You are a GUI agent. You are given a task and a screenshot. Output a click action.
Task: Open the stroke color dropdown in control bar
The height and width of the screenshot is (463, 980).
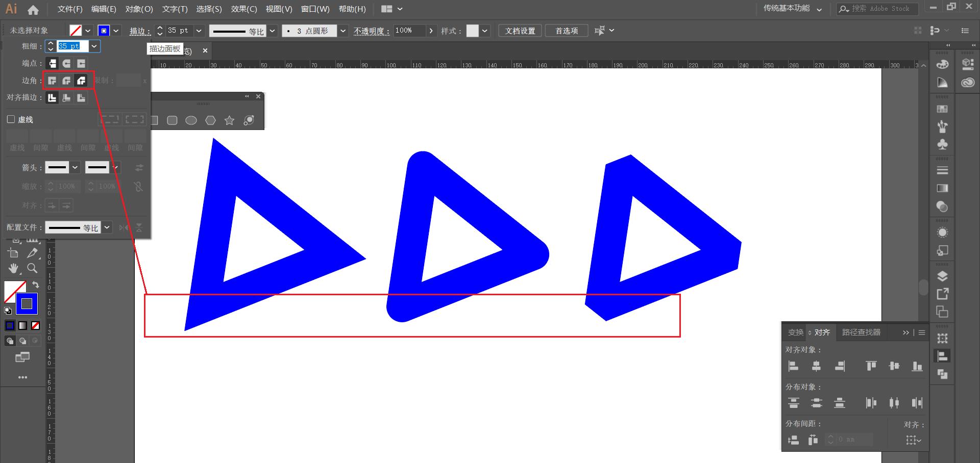116,31
